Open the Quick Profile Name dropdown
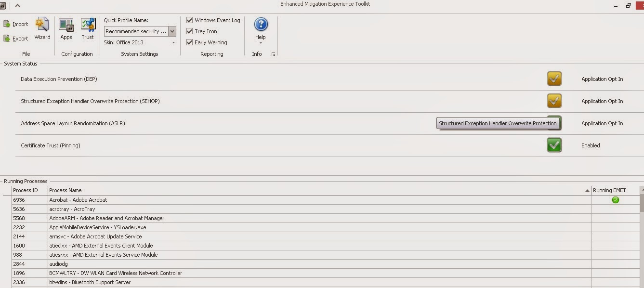Viewport: 644px width, 288px height. tap(172, 31)
